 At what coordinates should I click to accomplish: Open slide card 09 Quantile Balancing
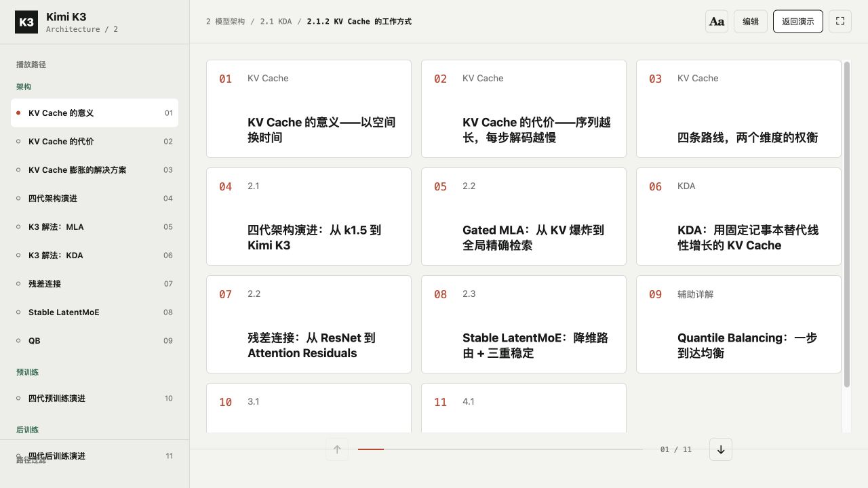[738, 324]
